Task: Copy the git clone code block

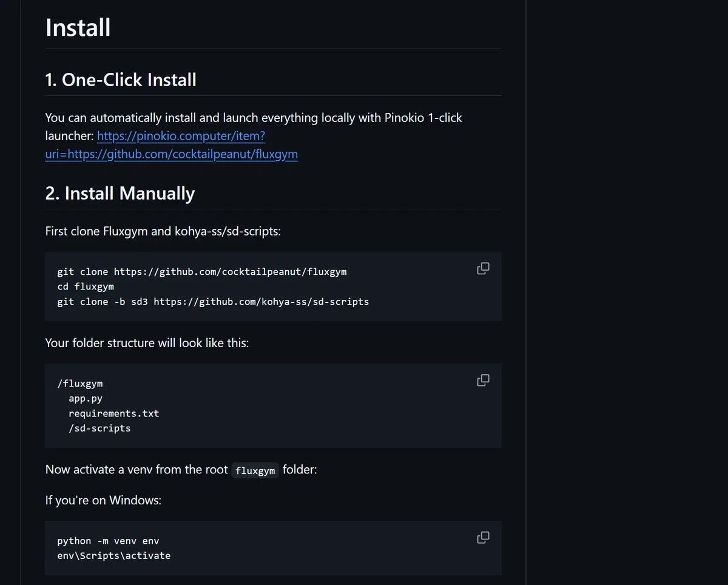Action: [x=483, y=268]
